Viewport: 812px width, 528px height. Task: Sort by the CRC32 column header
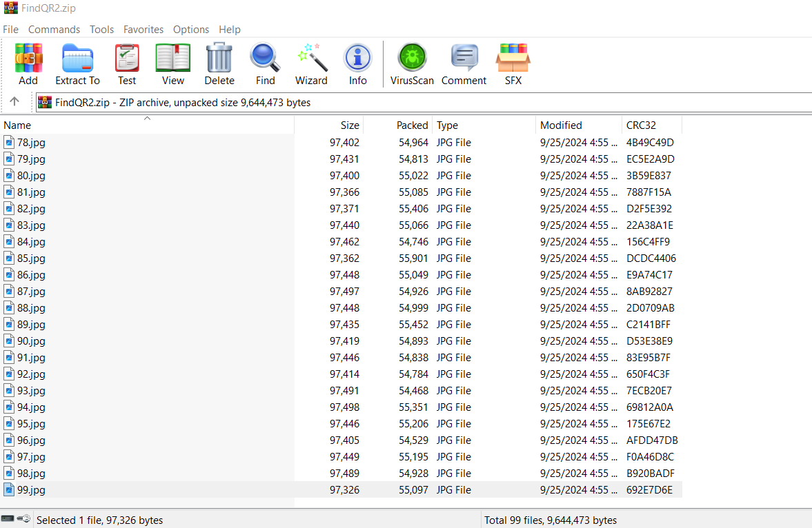(652, 125)
